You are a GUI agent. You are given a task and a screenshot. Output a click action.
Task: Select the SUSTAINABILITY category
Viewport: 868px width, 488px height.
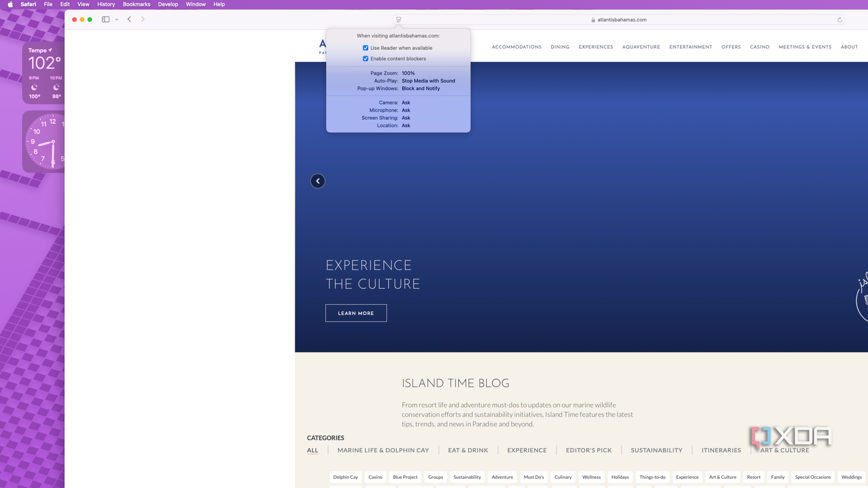657,450
